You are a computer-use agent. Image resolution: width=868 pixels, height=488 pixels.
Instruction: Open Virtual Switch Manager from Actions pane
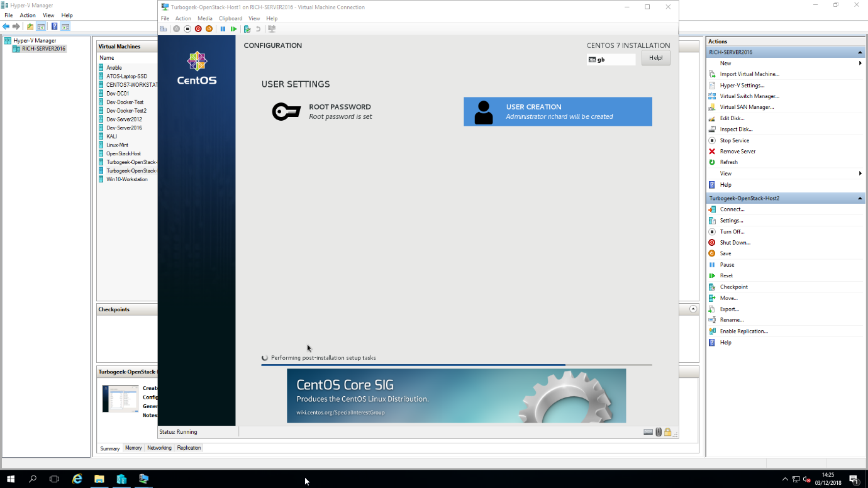[750, 96]
